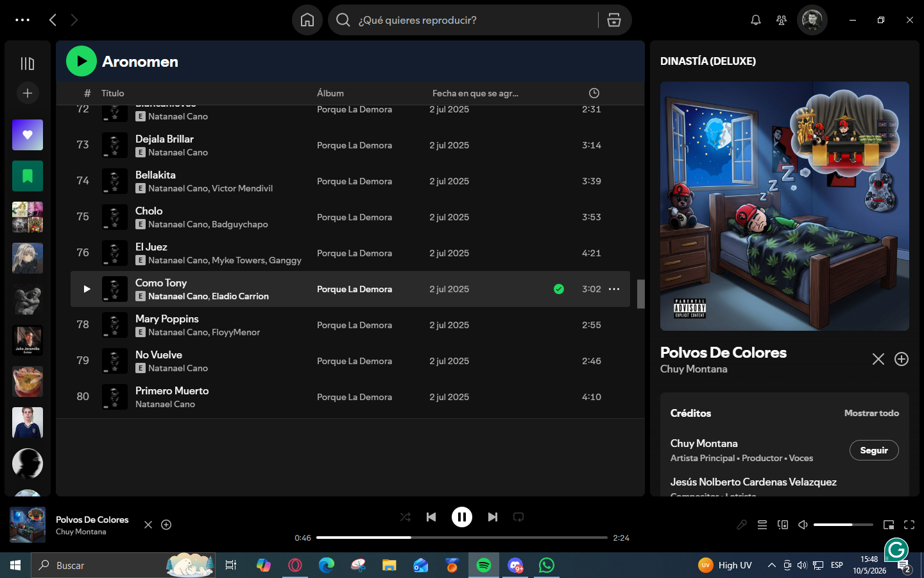Open the song Dejala Brillar
The width and height of the screenshot is (924, 578).
coord(164,139)
